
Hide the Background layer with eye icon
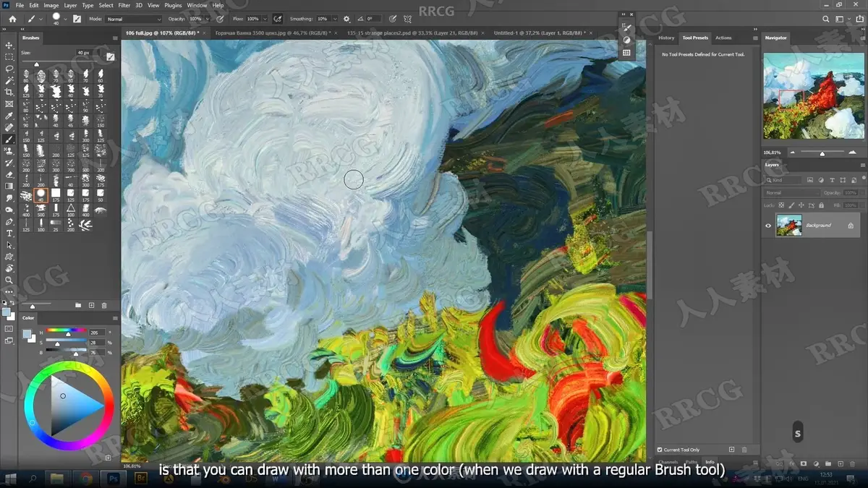tap(768, 226)
